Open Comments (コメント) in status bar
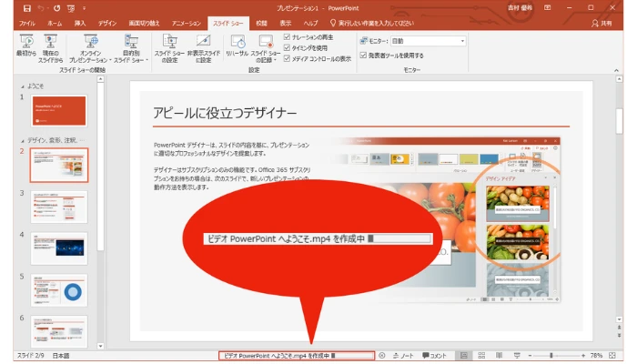Image resolution: width=637 pixels, height=364 pixels. coord(434,356)
